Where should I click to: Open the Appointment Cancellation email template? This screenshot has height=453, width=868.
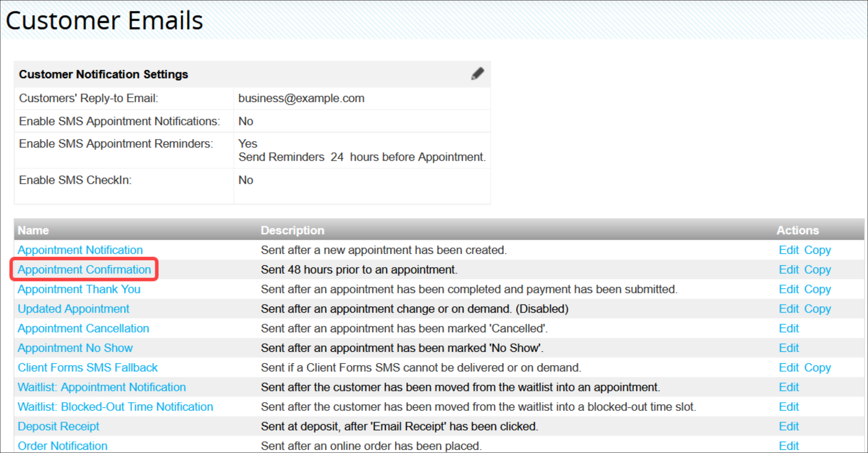(x=83, y=328)
